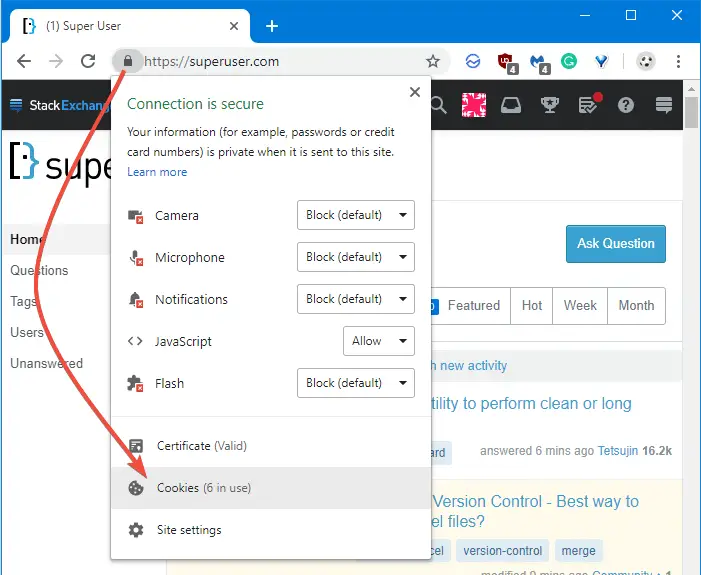Open the JavaScript Allow dropdown
The height and width of the screenshot is (575, 701).
point(379,341)
